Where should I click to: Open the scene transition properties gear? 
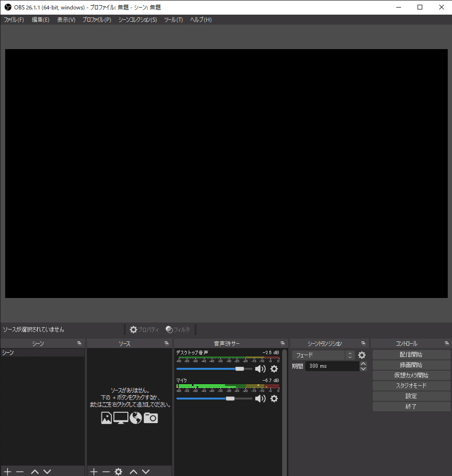click(361, 355)
